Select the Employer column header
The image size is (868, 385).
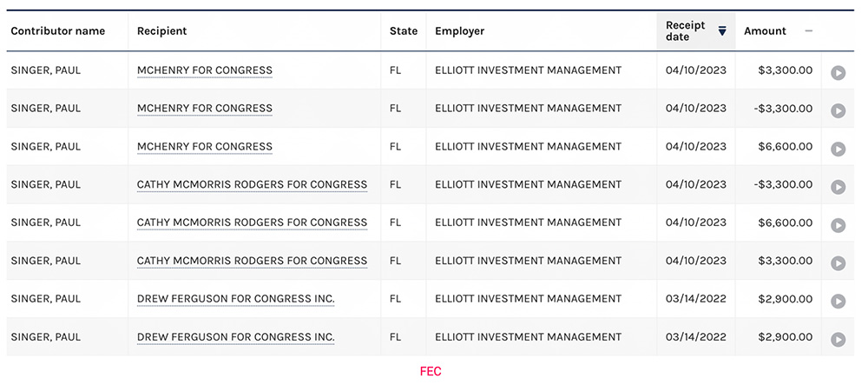click(x=460, y=31)
